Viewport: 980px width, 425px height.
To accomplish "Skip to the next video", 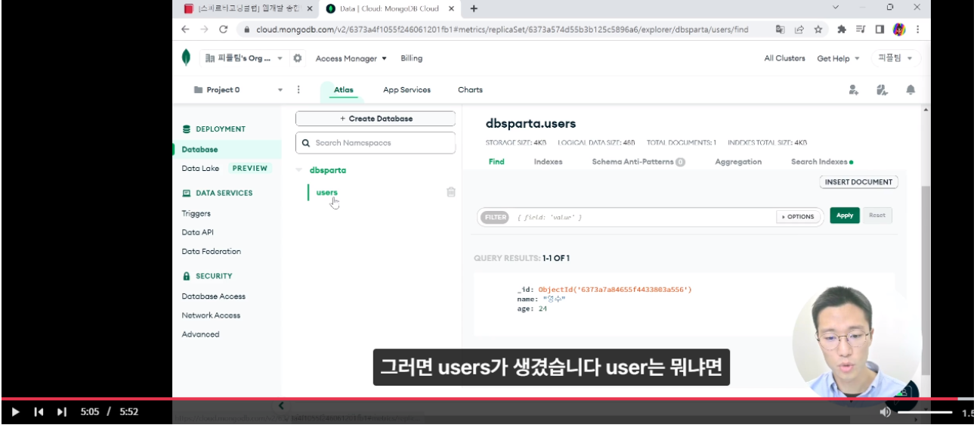I will (62, 412).
